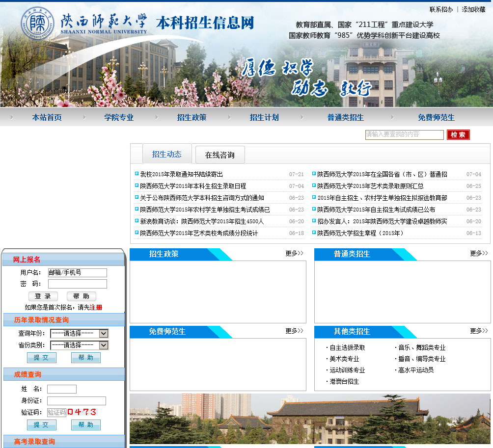This screenshot has height=448, width=493.
Task: Open 陕西师范大学2015年艺术类校考成绩分段统计 link
Action: click(199, 233)
